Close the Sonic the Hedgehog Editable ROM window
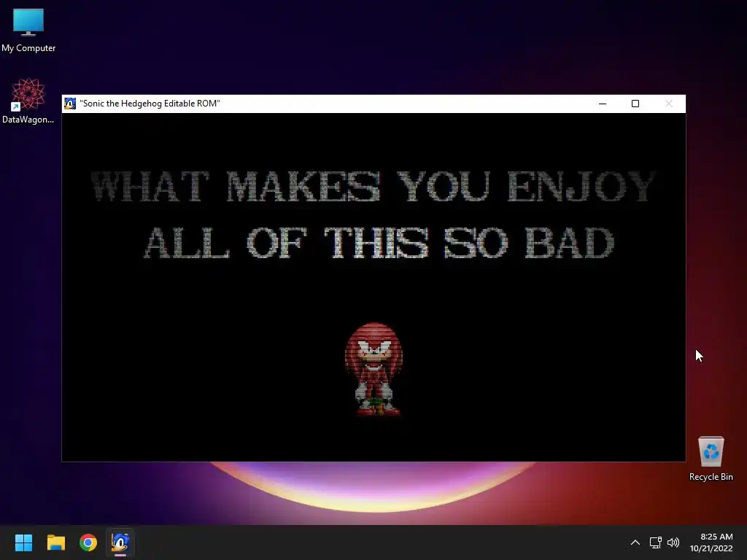Viewport: 747px width, 560px height. click(x=669, y=104)
